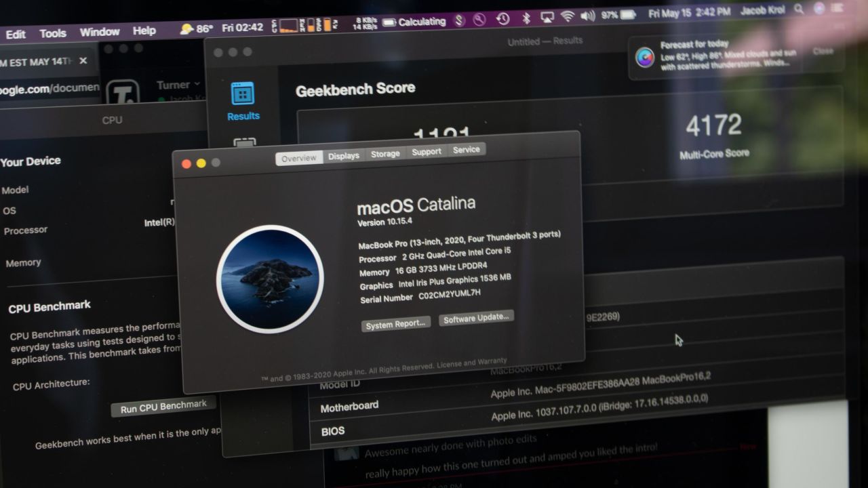Open the Edit menu
868x488 pixels.
coord(16,34)
